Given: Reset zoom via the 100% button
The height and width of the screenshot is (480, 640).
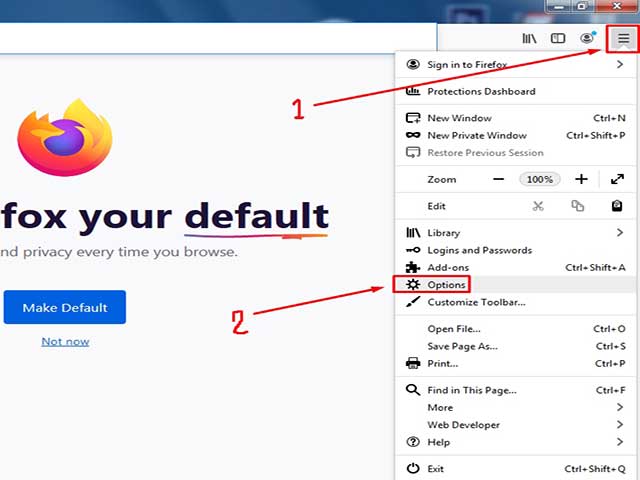Looking at the screenshot, I should [540, 179].
